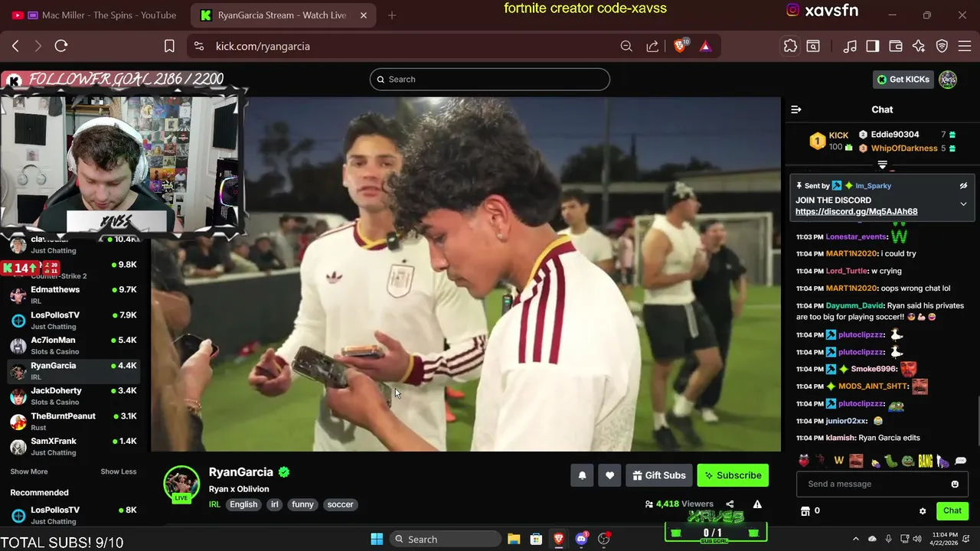Insert the Pepe frog emote
This screenshot has height=551, width=980.
pyautogui.click(x=908, y=461)
